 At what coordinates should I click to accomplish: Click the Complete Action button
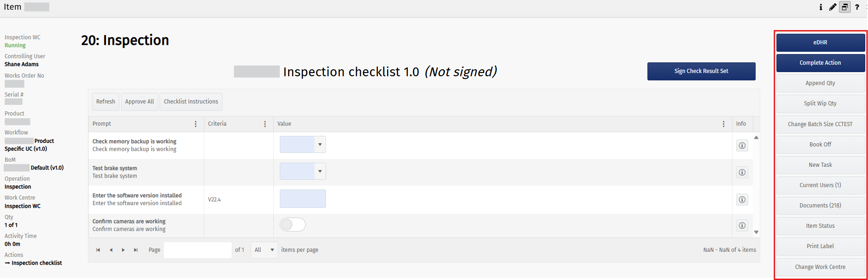point(820,63)
